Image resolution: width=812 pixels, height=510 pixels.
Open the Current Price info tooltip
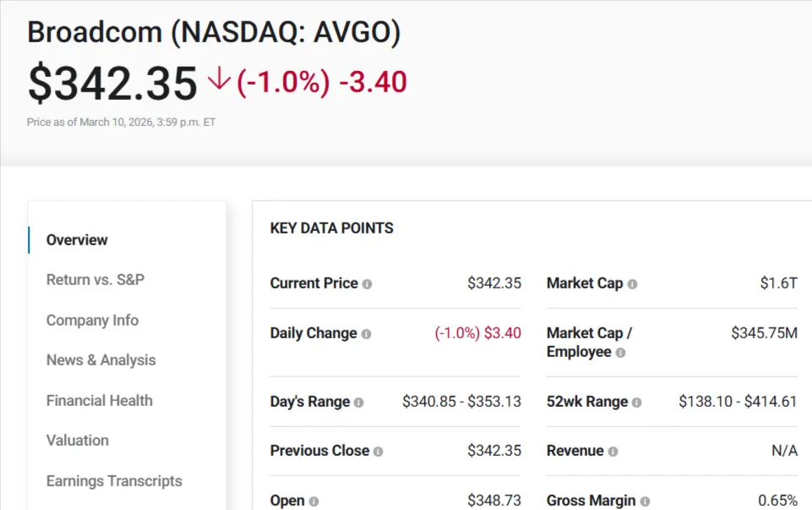click(365, 284)
